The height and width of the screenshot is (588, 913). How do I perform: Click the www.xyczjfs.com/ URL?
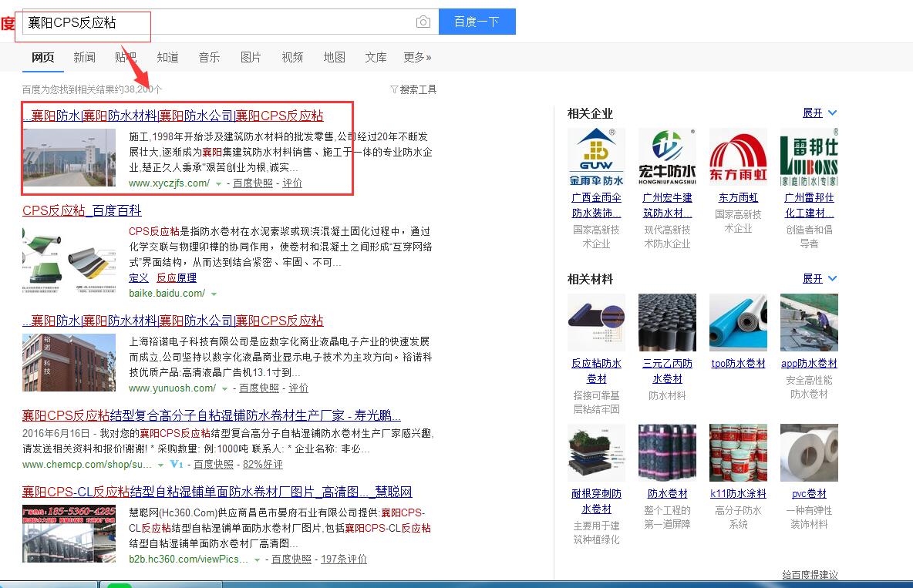click(x=169, y=183)
